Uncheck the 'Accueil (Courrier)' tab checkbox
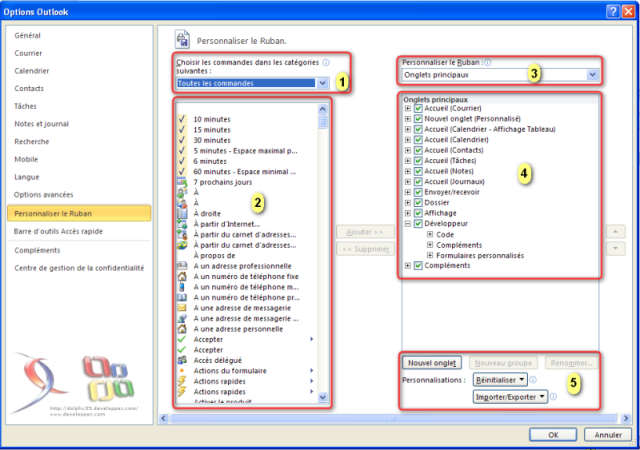 click(418, 109)
